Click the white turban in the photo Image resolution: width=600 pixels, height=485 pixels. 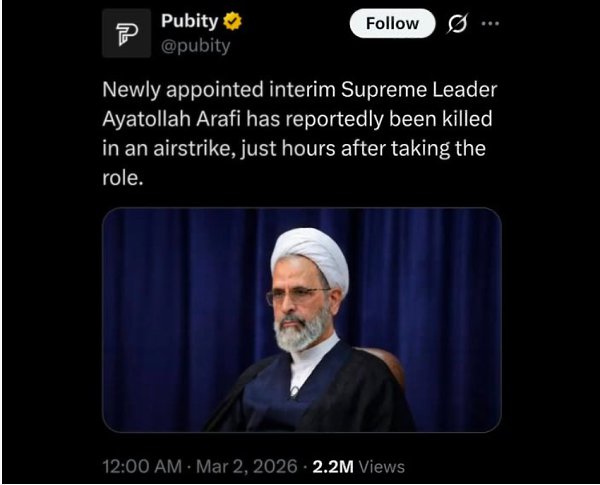(310, 255)
